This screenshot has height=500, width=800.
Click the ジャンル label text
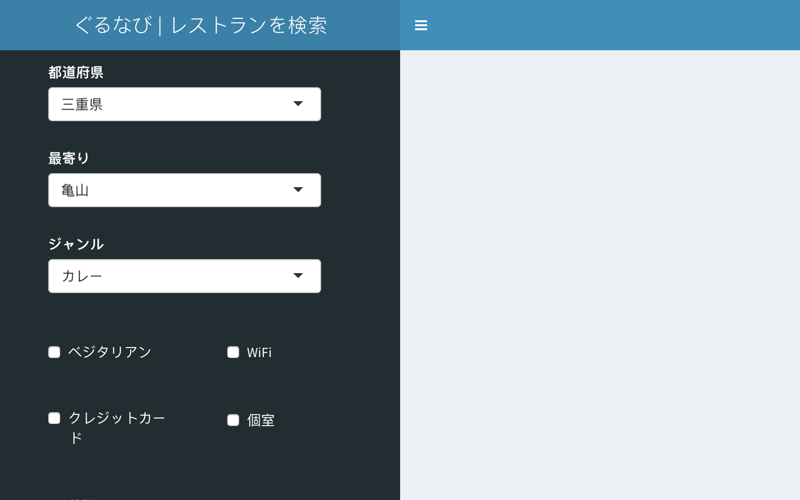coord(76,244)
